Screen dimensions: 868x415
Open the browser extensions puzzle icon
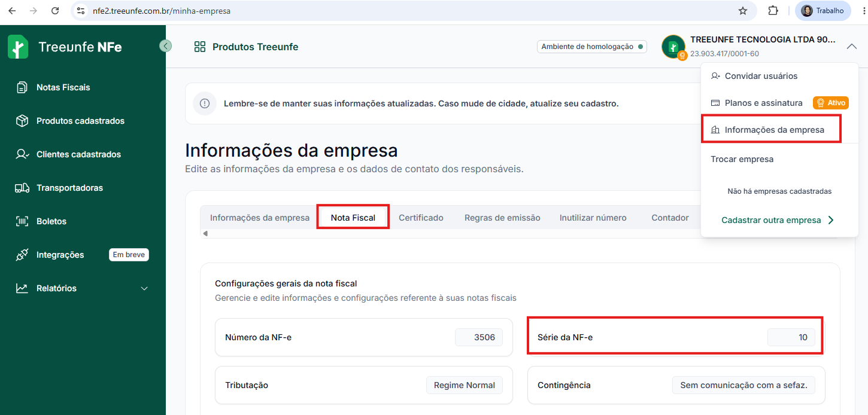[773, 11]
